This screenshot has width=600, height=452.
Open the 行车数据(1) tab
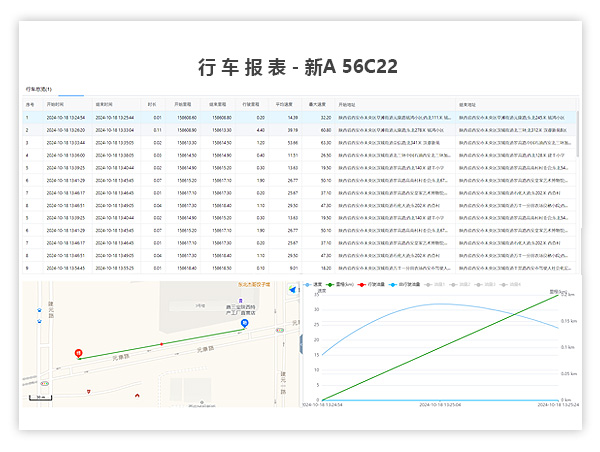coord(39,89)
